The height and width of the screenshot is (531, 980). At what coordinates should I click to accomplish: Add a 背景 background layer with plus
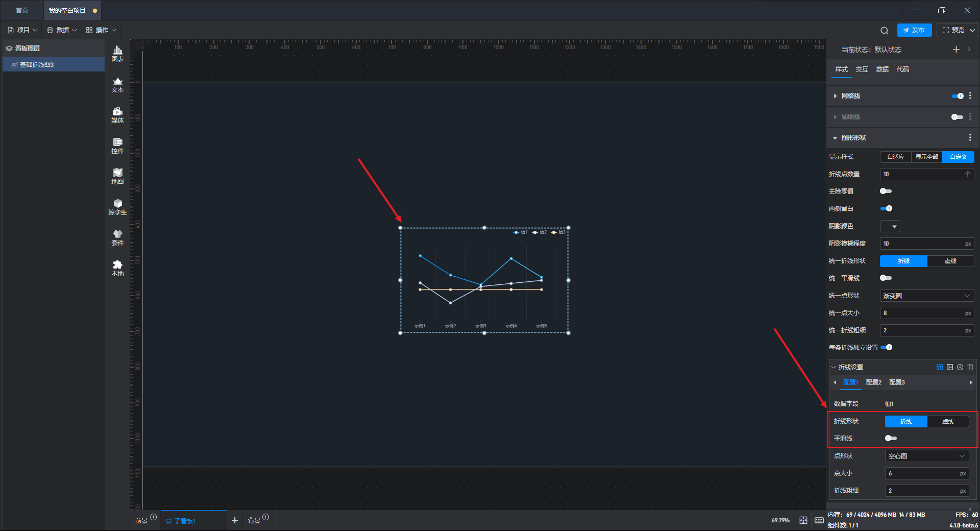click(x=265, y=517)
